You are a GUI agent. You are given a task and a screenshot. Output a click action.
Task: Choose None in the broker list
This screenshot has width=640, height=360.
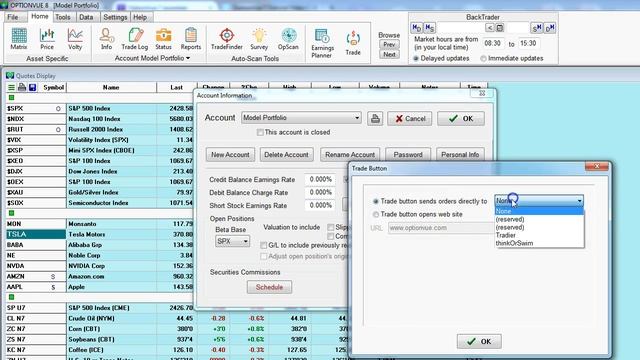coord(539,211)
